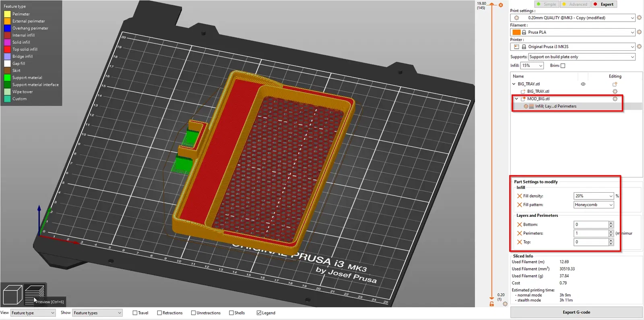Remove the Perimeters parameter with its X
Viewport: 644px width, 320px height.
click(519, 233)
